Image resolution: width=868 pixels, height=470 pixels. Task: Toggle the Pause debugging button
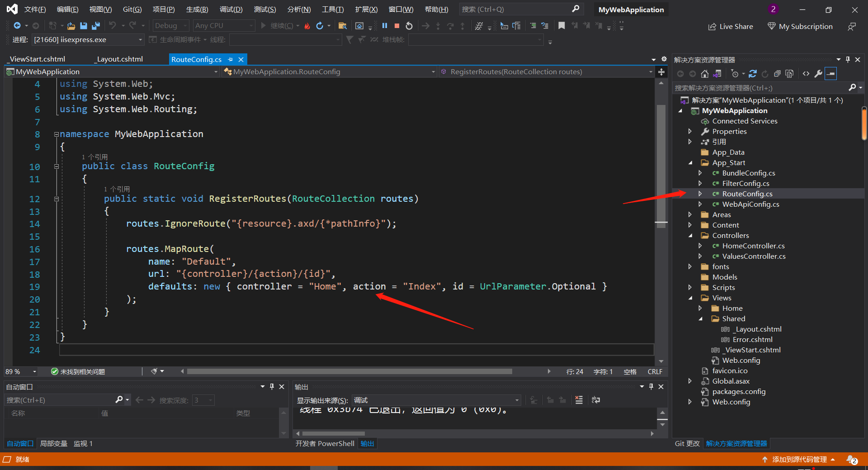pyautogui.click(x=385, y=26)
